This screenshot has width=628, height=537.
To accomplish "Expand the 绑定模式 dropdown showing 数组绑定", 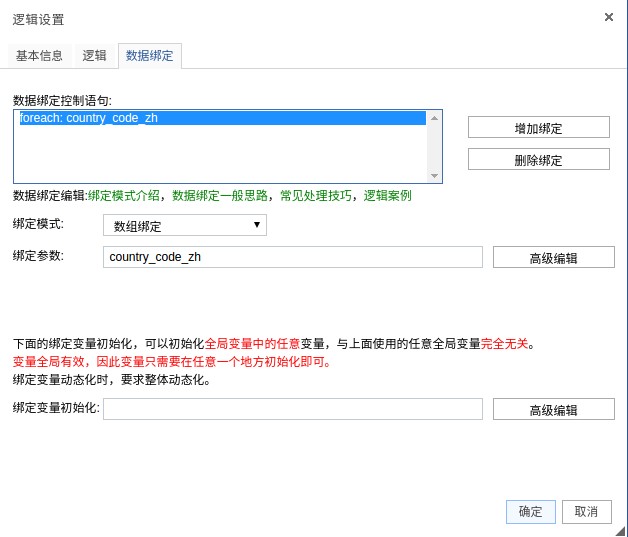I will pos(185,225).
